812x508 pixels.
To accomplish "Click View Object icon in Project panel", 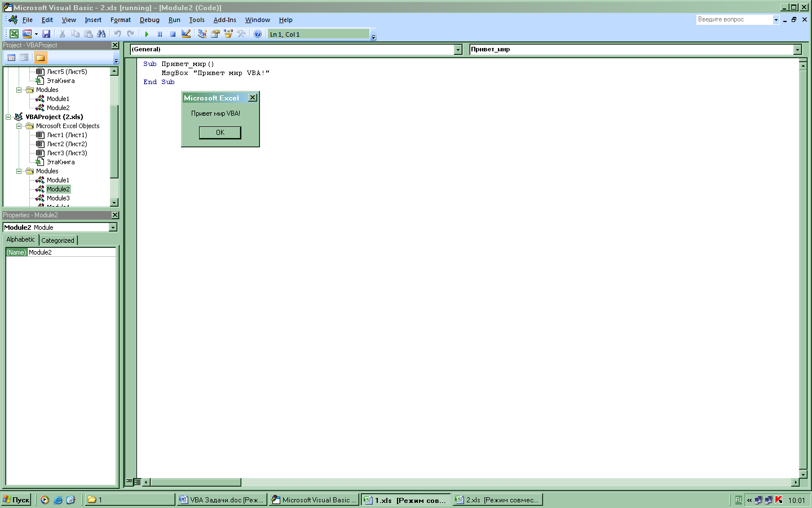I will tap(24, 58).
